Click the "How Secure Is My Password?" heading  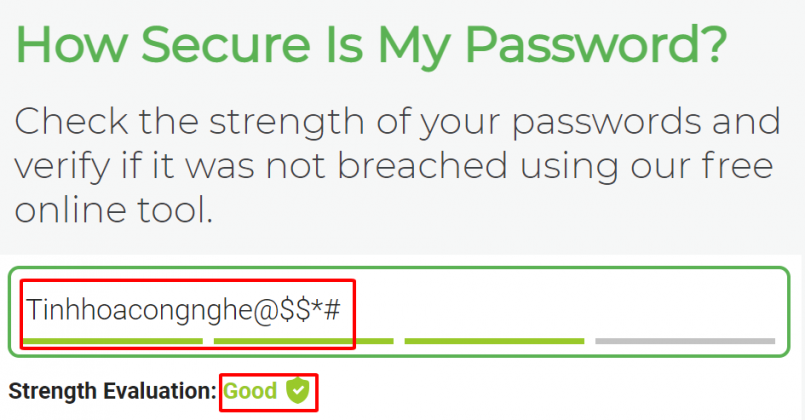point(370,46)
